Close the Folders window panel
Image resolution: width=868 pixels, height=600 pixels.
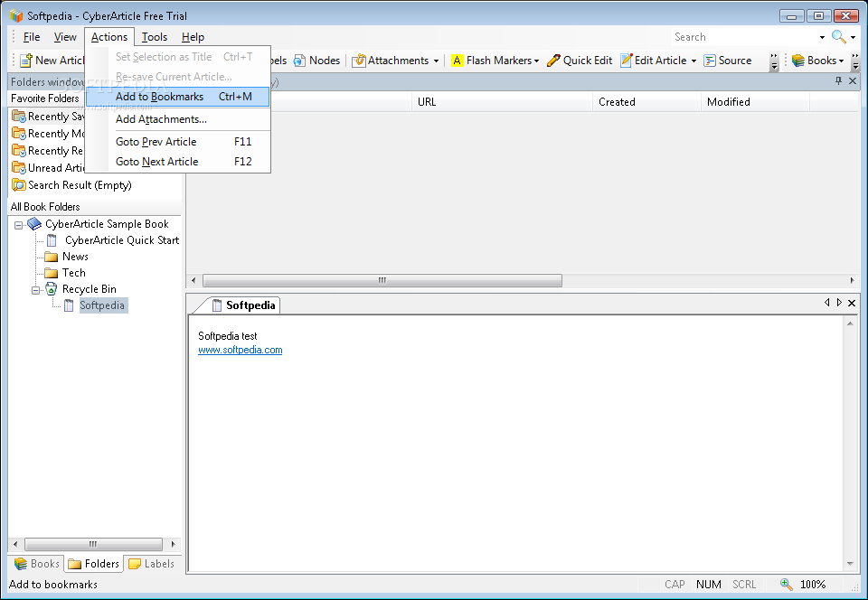pos(853,81)
